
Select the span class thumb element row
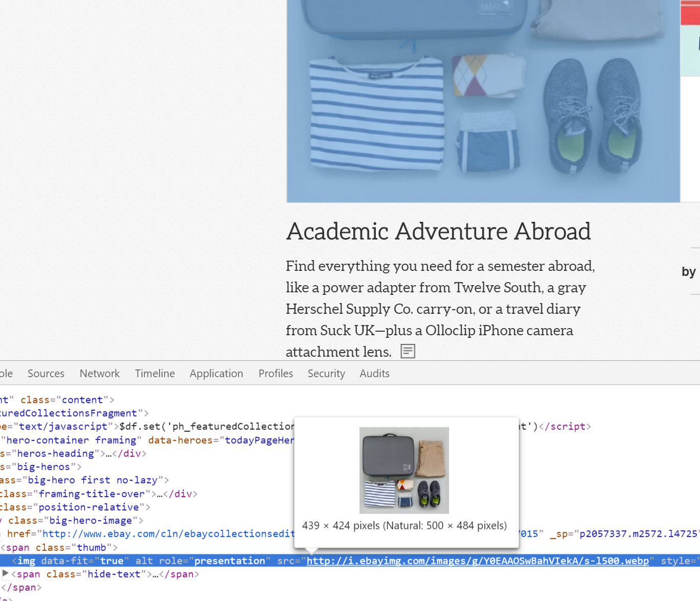tap(59, 547)
